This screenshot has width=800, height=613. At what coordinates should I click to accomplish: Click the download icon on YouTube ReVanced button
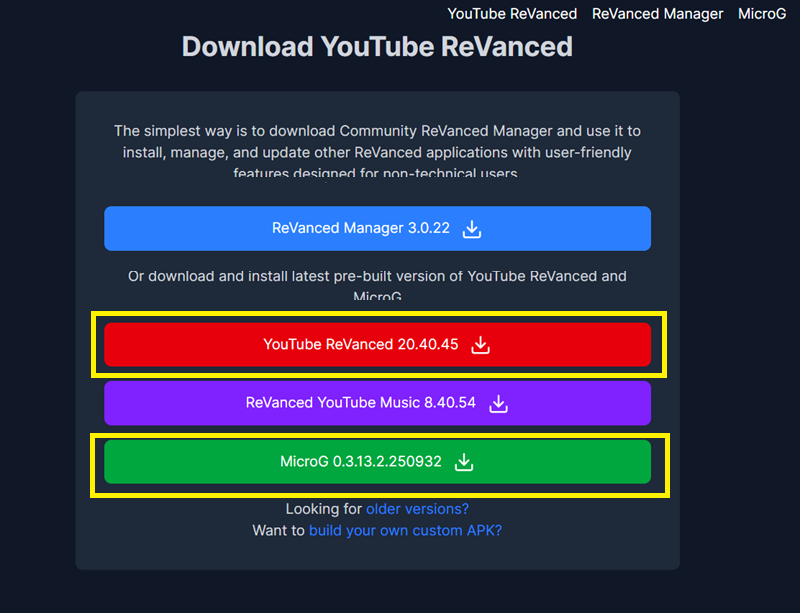479,345
